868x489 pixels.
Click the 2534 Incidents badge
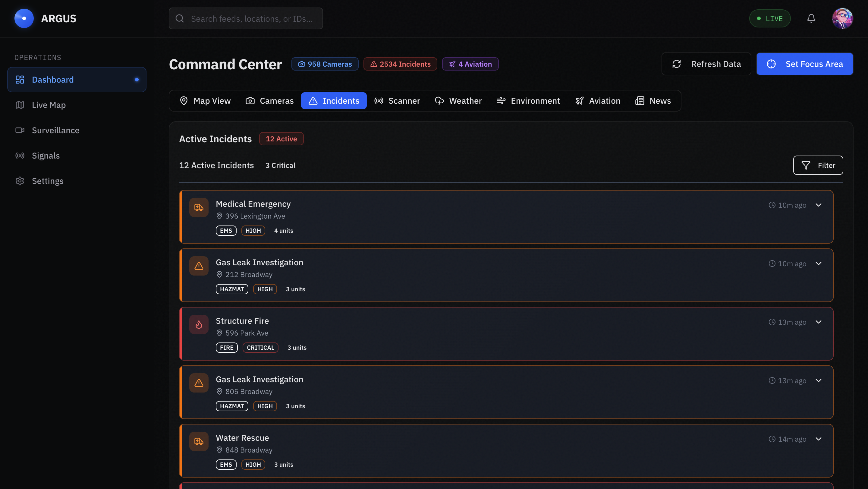tap(400, 64)
